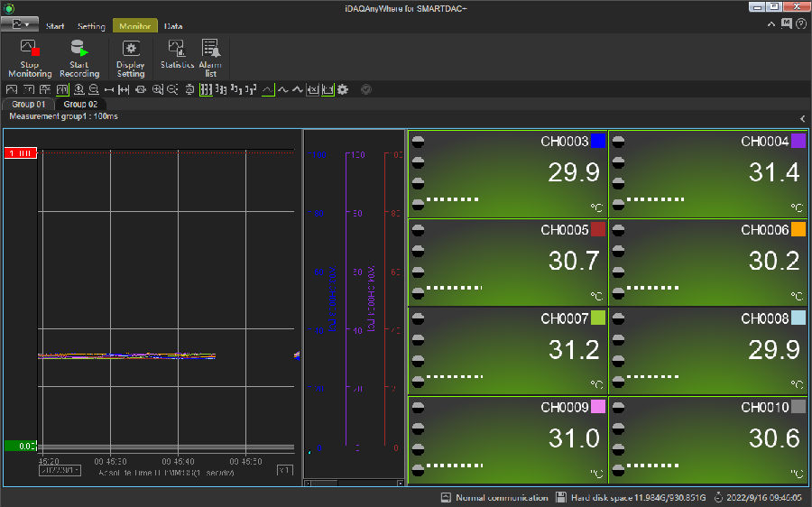Click the blue CH0003 color swatch
Image resolution: width=812 pixels, height=507 pixels.
coord(598,141)
